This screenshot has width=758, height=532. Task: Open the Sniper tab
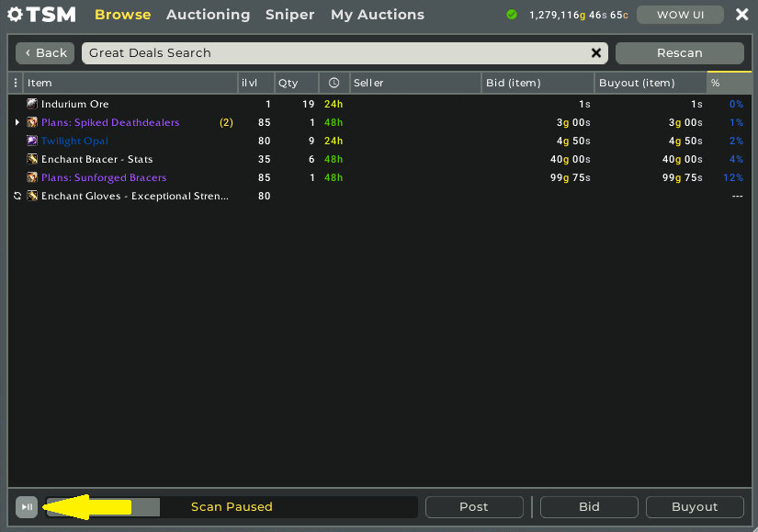289,15
